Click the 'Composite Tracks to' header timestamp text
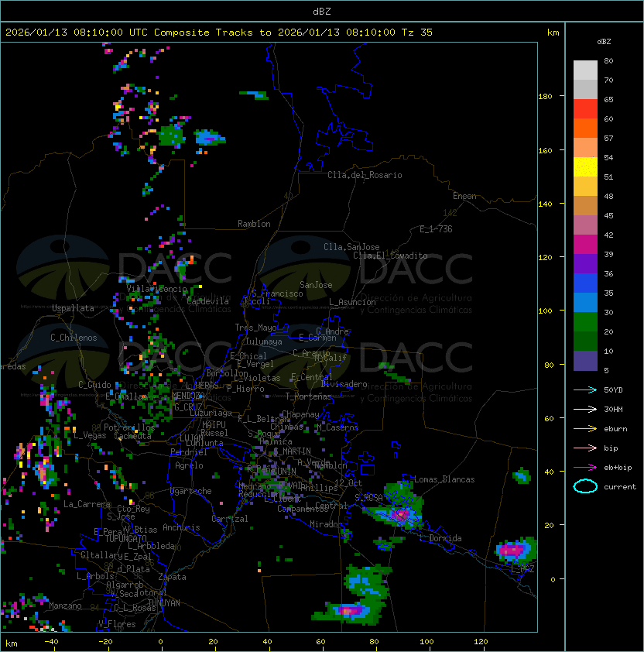This screenshot has width=644, height=652. (x=218, y=33)
